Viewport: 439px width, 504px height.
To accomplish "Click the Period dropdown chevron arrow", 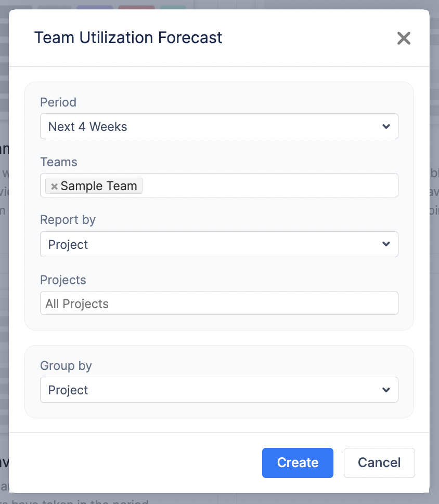I will [386, 126].
